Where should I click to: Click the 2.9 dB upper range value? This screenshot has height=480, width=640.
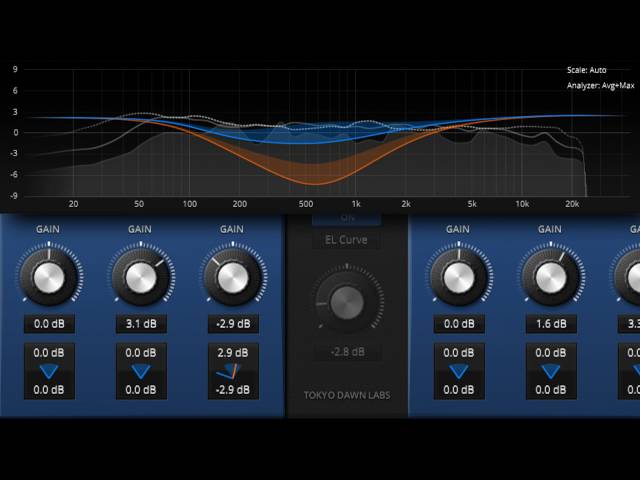(233, 353)
